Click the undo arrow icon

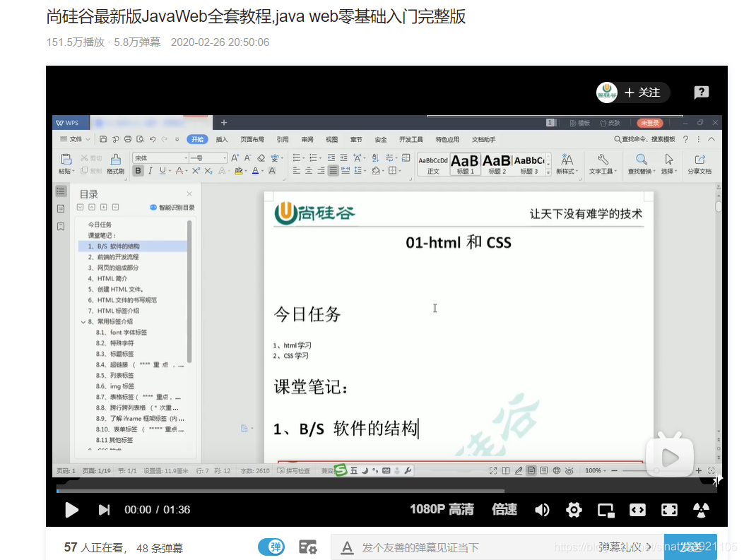153,139
